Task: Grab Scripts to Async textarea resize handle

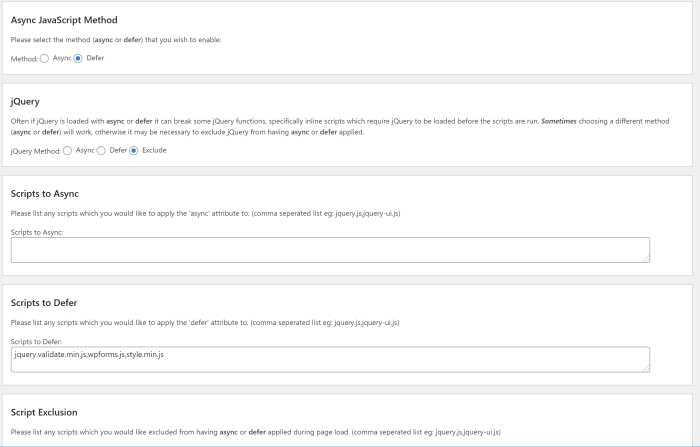Action: coord(646,259)
